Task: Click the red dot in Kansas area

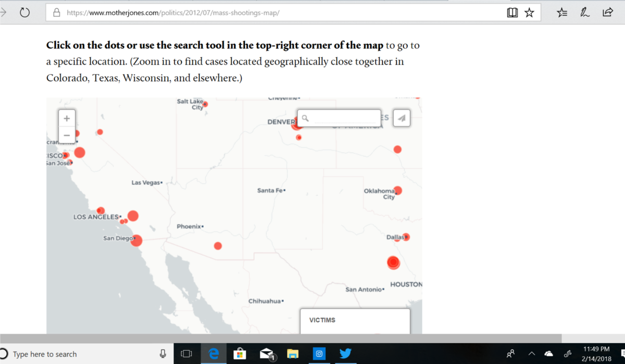Action: (x=398, y=149)
